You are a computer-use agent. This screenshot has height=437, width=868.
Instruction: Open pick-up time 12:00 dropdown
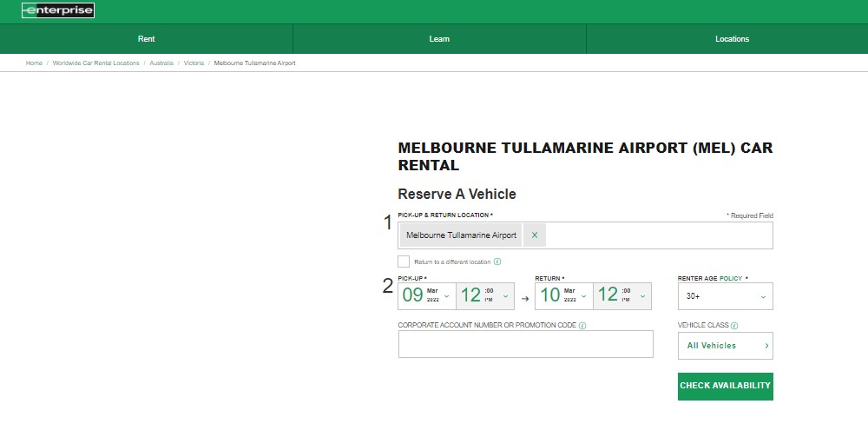[485, 296]
